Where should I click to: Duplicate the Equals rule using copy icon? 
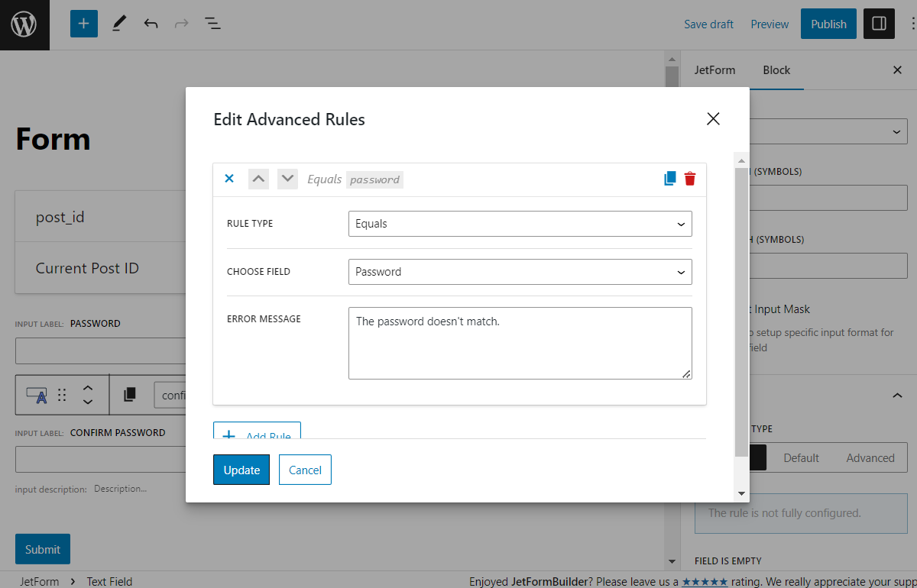pyautogui.click(x=669, y=178)
